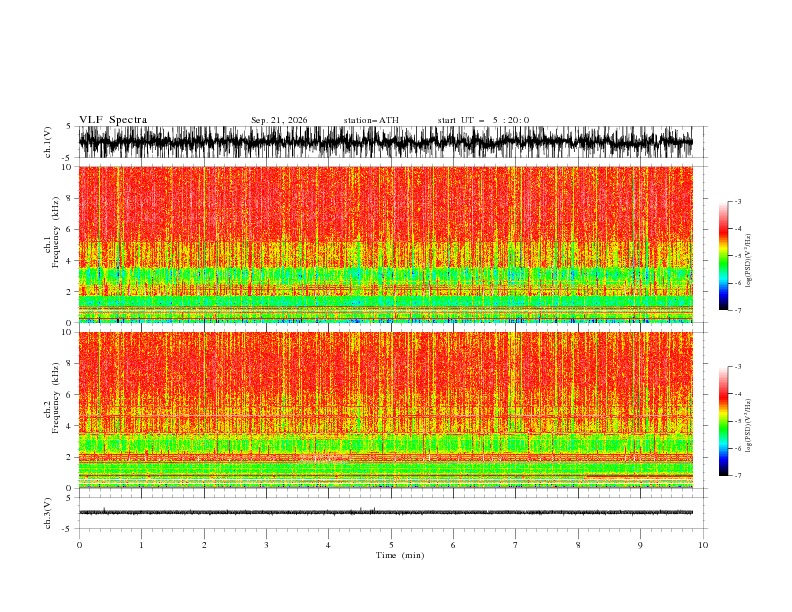Click the white gap between the two spectrograms
This screenshot has width=792, height=612.
coord(385,327)
